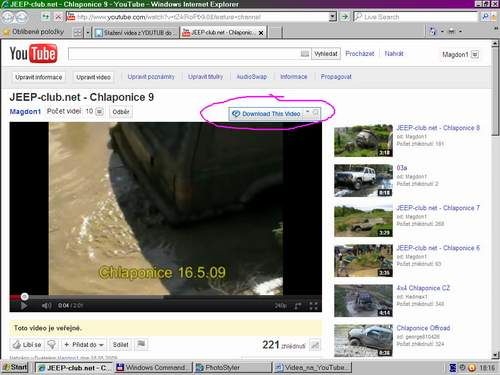Click the thumbs down dislike icon

point(52,344)
